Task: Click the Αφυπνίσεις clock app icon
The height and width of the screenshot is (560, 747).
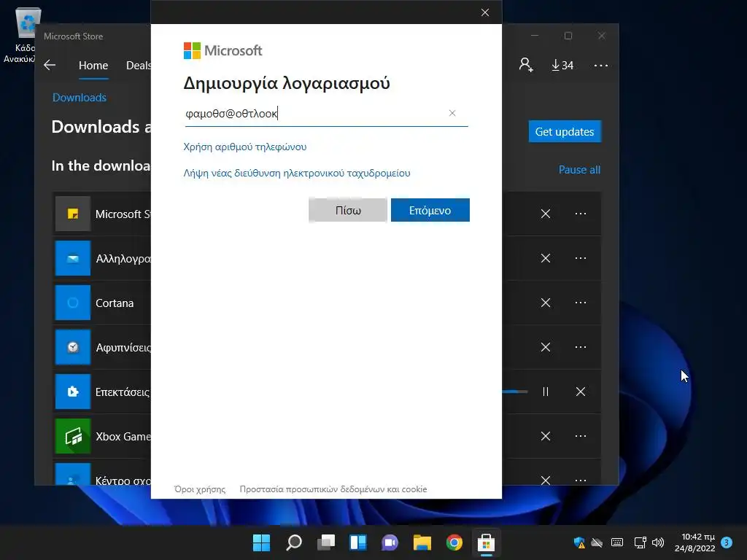Action: [x=73, y=347]
